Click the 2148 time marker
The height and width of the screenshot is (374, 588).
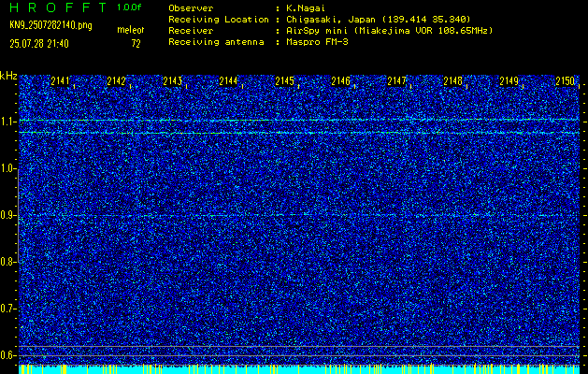(452, 81)
